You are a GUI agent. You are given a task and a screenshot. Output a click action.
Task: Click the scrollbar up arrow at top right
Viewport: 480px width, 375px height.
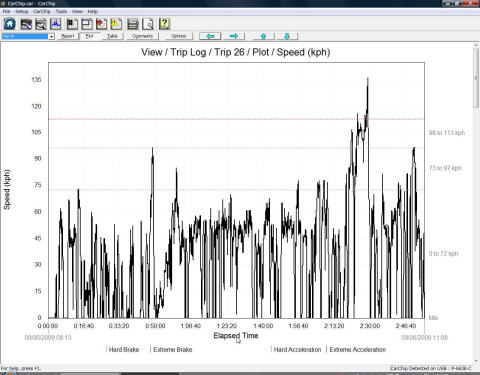pos(476,45)
